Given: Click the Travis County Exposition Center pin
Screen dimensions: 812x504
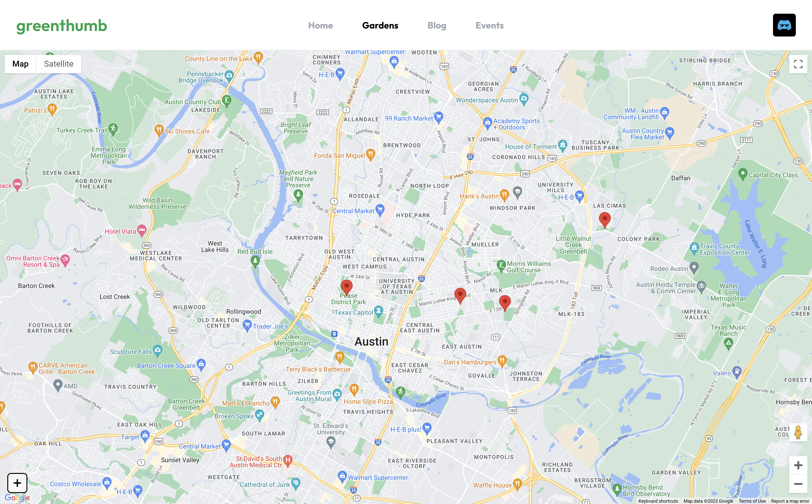Looking at the screenshot, I should [694, 248].
